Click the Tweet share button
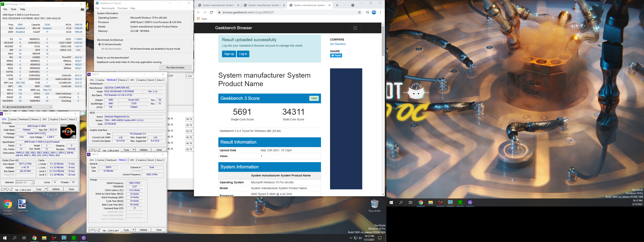Screen dimensions: 644x242 click(x=336, y=56)
